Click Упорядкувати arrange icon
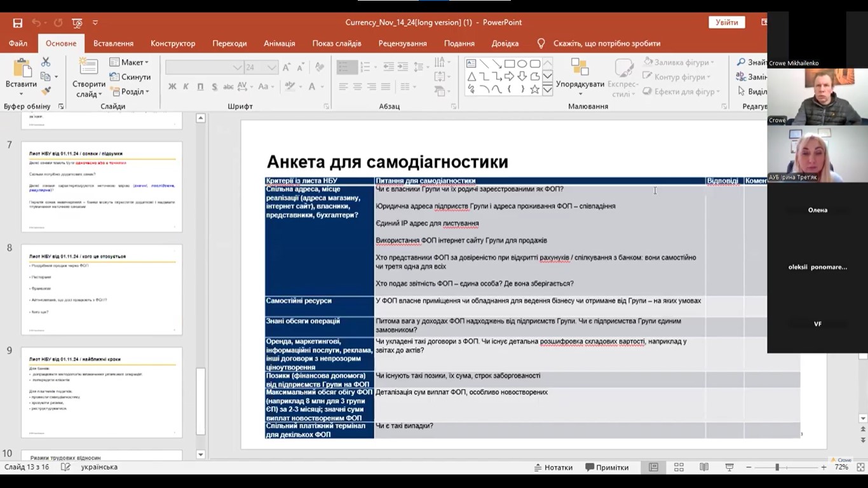The image size is (868, 488). pyautogui.click(x=580, y=67)
